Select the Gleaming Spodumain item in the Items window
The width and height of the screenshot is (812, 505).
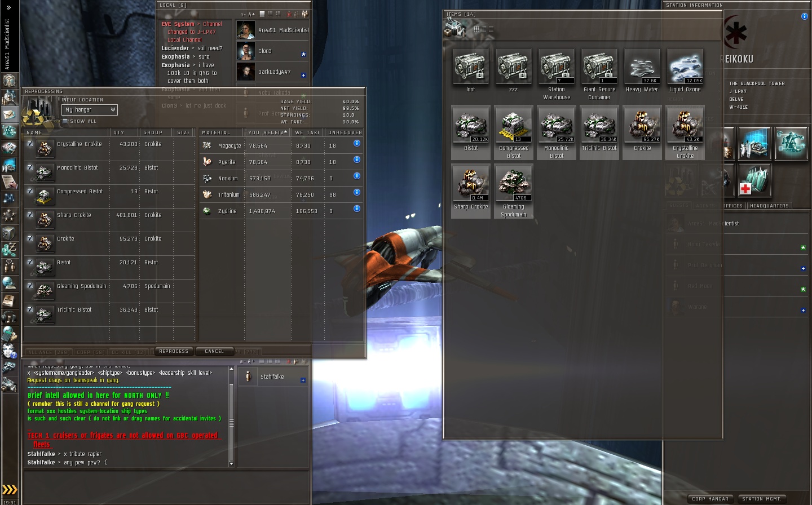[514, 191]
